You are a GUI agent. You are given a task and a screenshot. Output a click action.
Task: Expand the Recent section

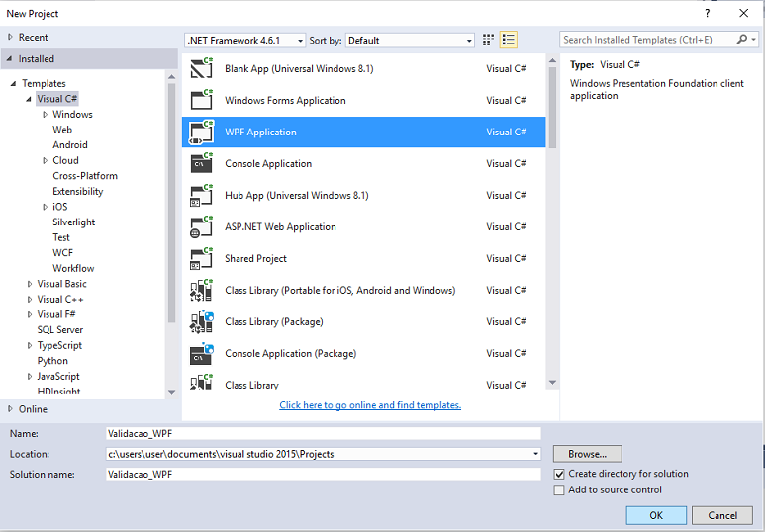coord(10,37)
